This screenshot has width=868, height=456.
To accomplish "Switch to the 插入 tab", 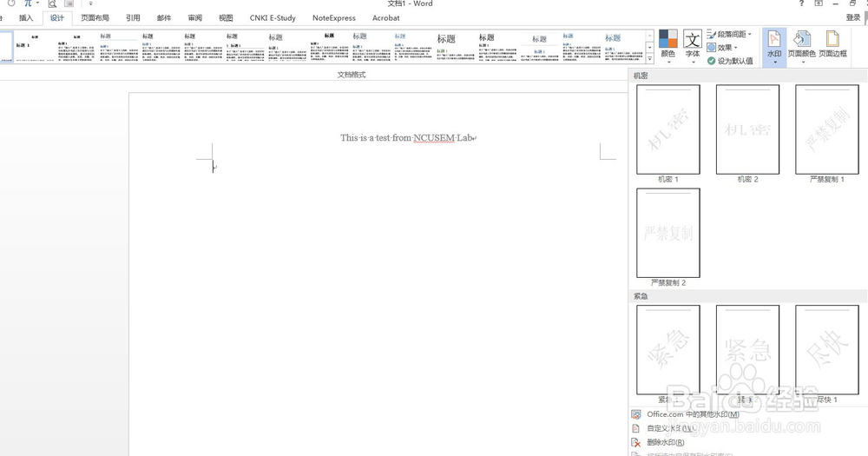I will (26, 17).
